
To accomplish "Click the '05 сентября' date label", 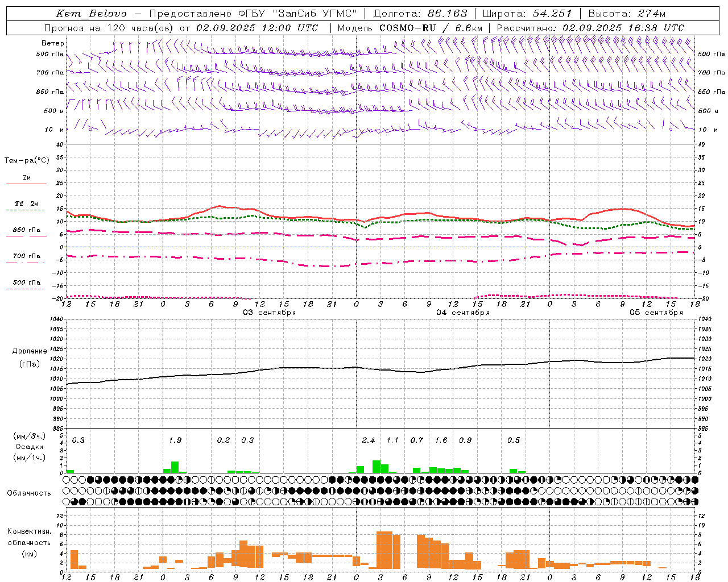I will coord(656,313).
